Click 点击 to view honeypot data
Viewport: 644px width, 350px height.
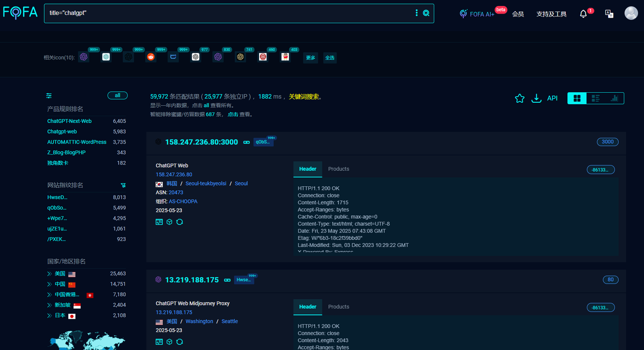tap(233, 115)
